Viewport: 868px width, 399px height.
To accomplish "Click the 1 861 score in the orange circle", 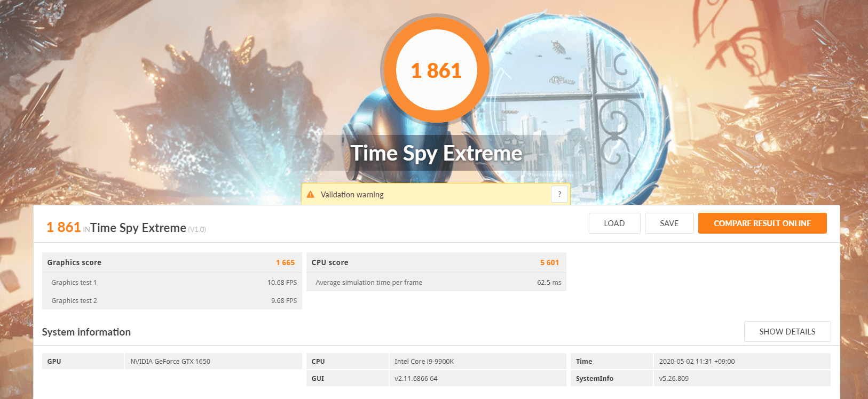I will 436,71.
